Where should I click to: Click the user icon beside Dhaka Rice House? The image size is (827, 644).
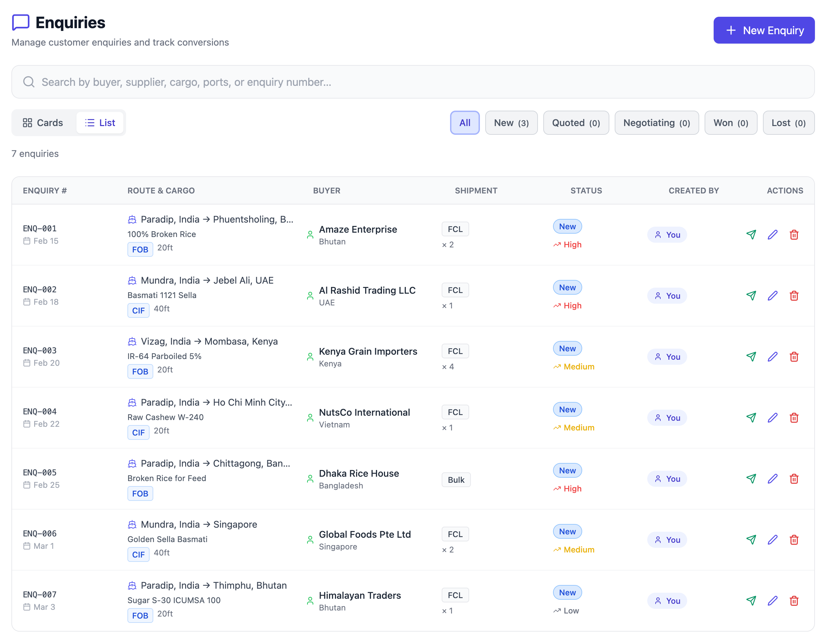[310, 478]
